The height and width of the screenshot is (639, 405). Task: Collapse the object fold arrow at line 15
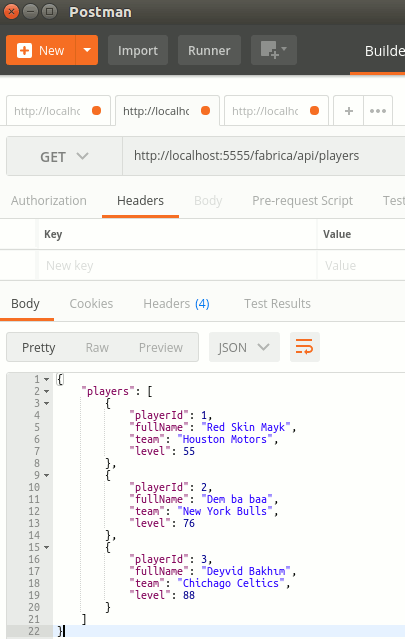(46, 547)
